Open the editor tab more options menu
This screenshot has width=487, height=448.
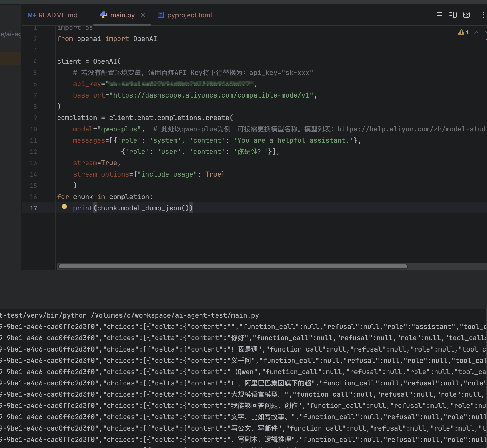coord(483,15)
